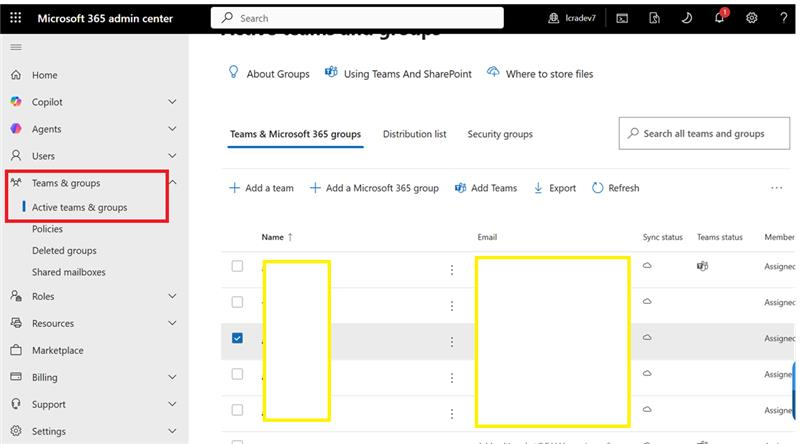The image size is (800, 444).
Task: Collapse the navigation menu hamburger icon
Action: 16,47
